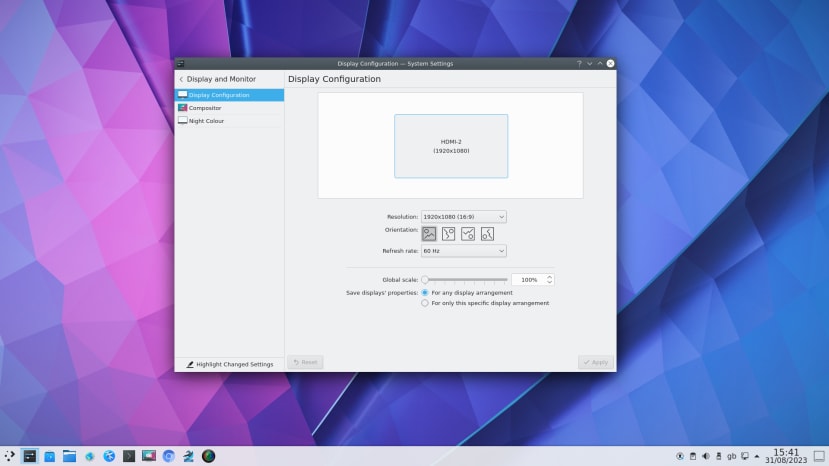Open the Refresh rate dropdown

point(464,251)
